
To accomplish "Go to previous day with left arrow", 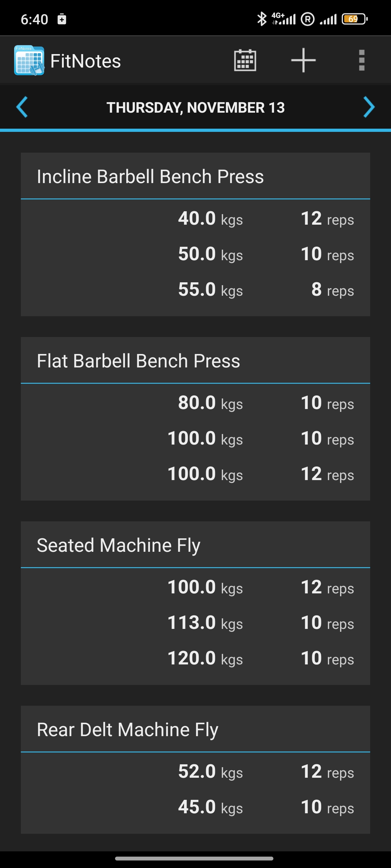I will (x=22, y=107).
